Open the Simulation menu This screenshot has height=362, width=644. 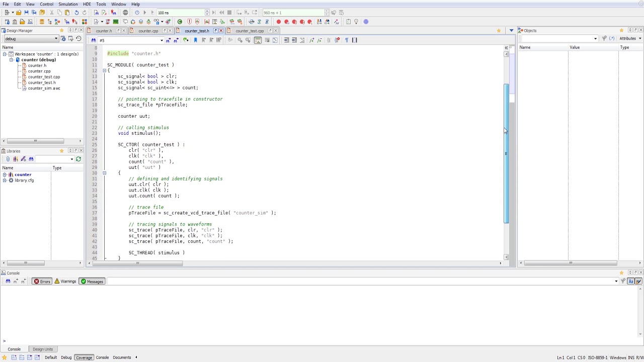(x=68, y=4)
